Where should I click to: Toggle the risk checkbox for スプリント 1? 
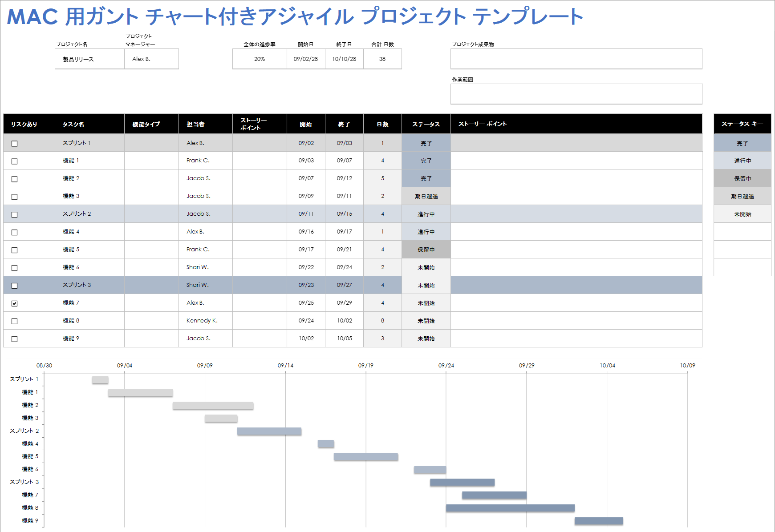tap(14, 144)
